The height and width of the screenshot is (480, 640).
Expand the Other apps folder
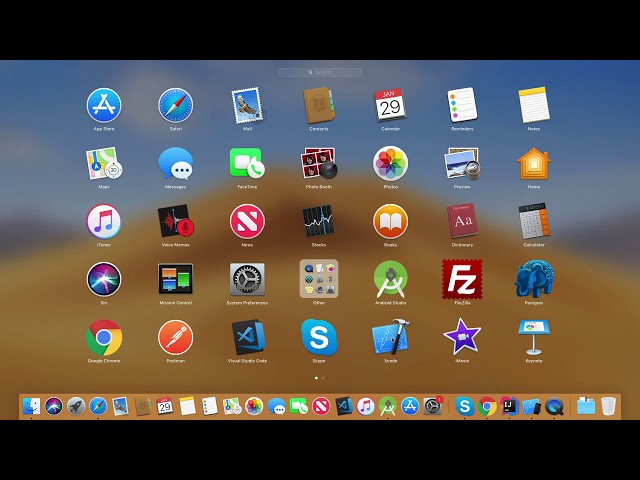coord(319,279)
